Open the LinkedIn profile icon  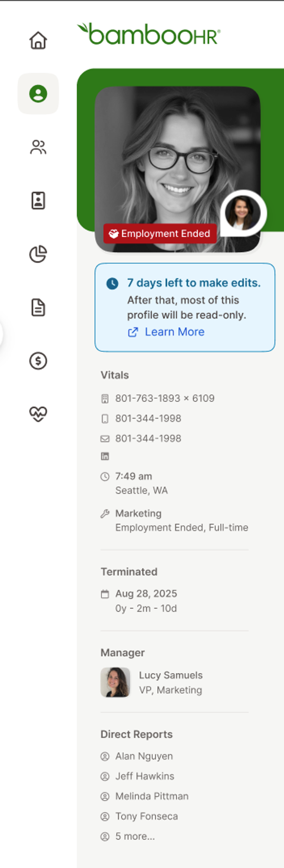105,456
